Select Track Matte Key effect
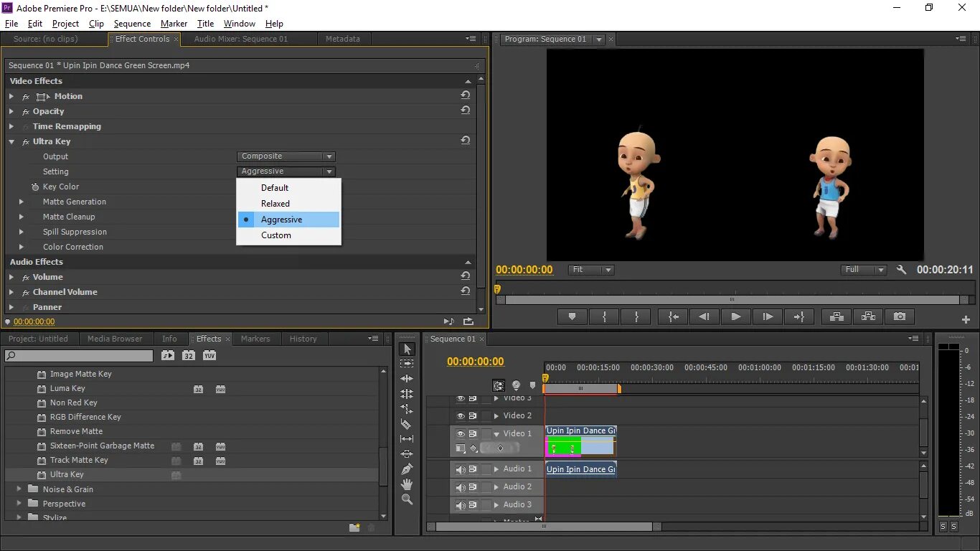 [x=79, y=460]
